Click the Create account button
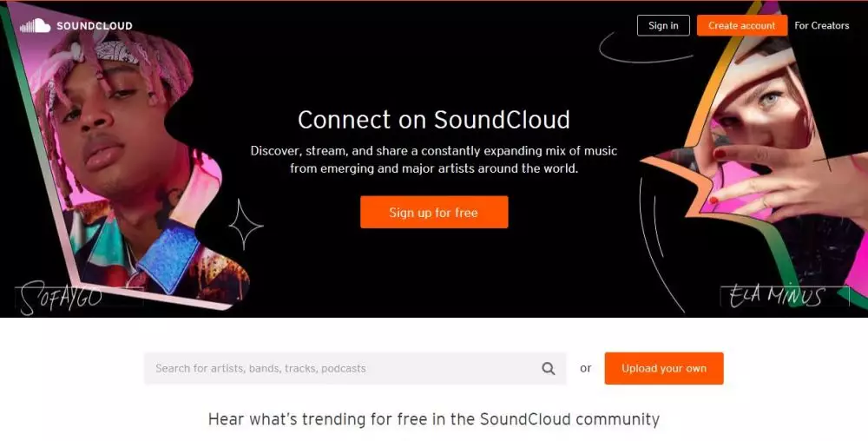The height and width of the screenshot is (441, 868). coord(742,25)
